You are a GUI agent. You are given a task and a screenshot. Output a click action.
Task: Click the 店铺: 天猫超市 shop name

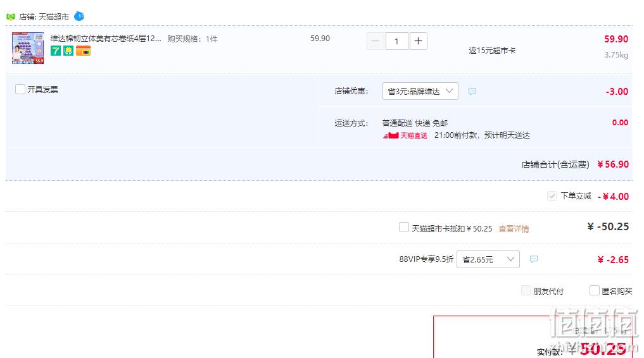pyautogui.click(x=44, y=17)
